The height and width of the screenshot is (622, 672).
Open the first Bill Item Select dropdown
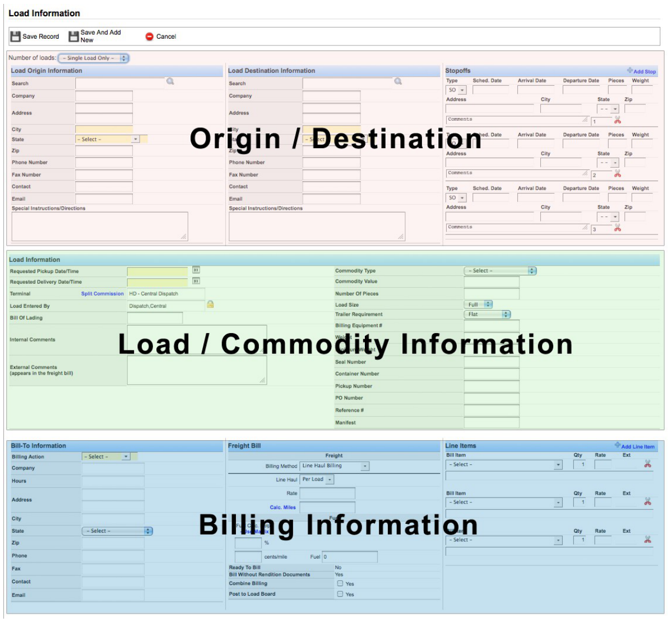504,464
